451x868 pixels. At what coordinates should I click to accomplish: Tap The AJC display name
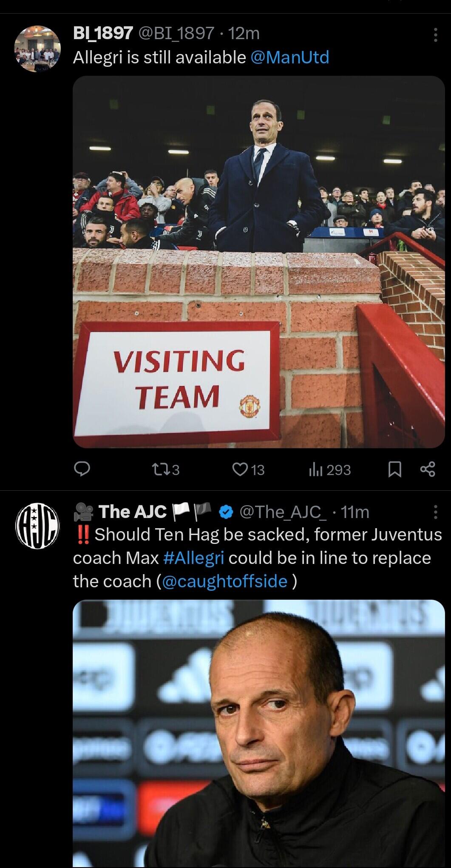pos(133,512)
